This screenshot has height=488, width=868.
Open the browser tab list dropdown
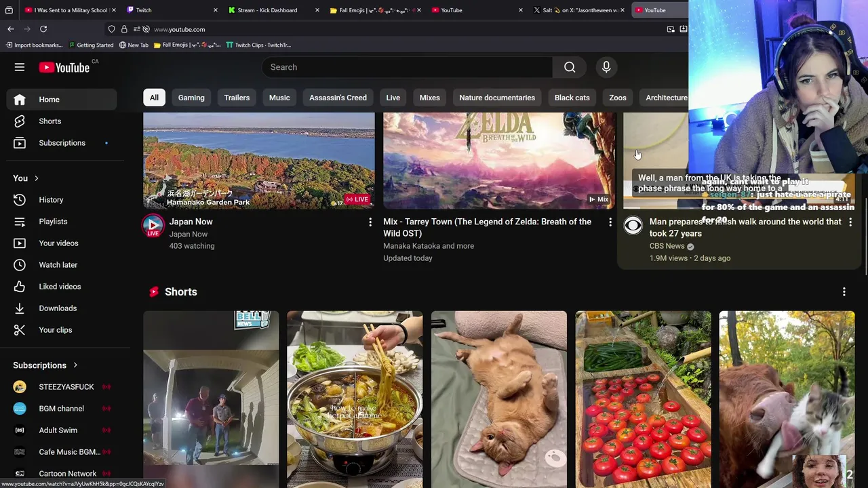(x=9, y=10)
